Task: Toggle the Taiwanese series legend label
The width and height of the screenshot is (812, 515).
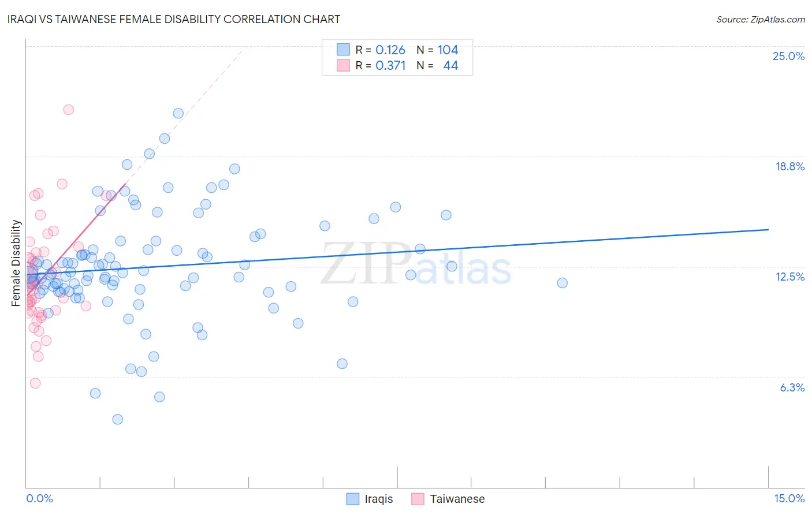Action: (x=457, y=499)
